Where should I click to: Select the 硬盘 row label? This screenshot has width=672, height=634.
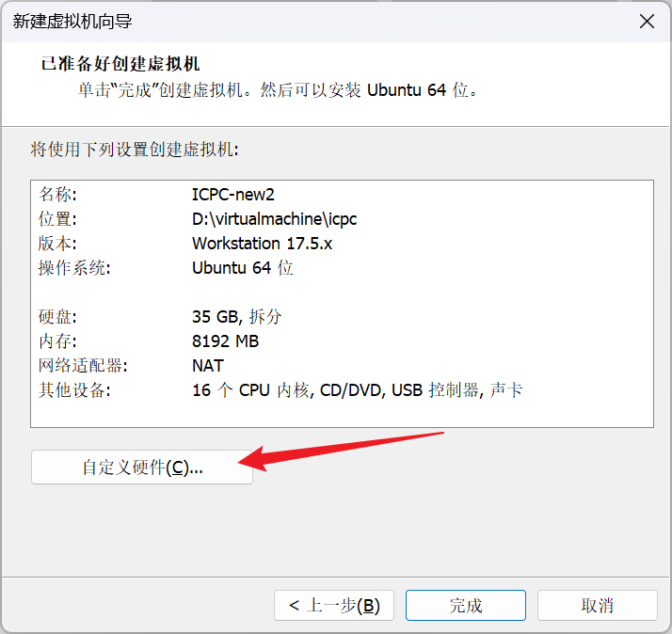pos(57,317)
